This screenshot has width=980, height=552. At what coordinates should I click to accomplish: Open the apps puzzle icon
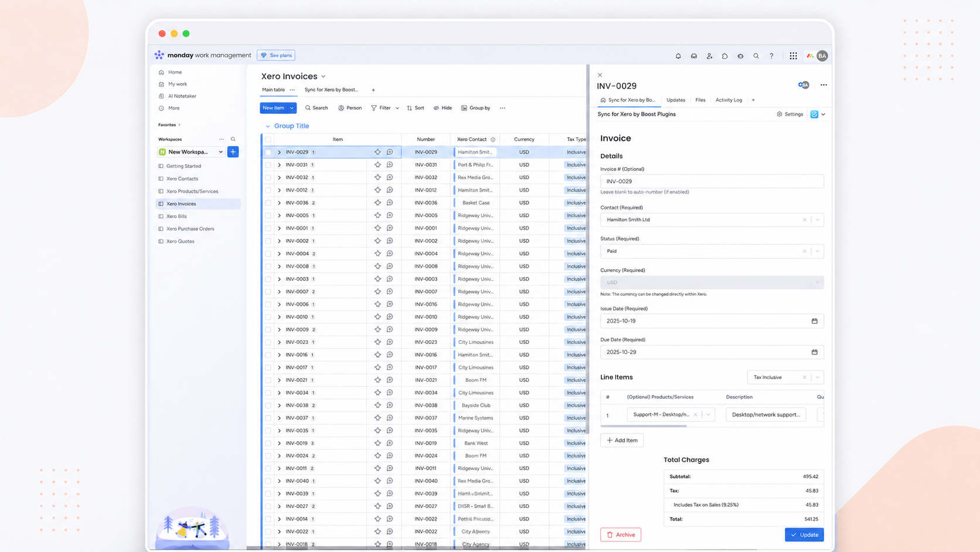[x=725, y=56]
